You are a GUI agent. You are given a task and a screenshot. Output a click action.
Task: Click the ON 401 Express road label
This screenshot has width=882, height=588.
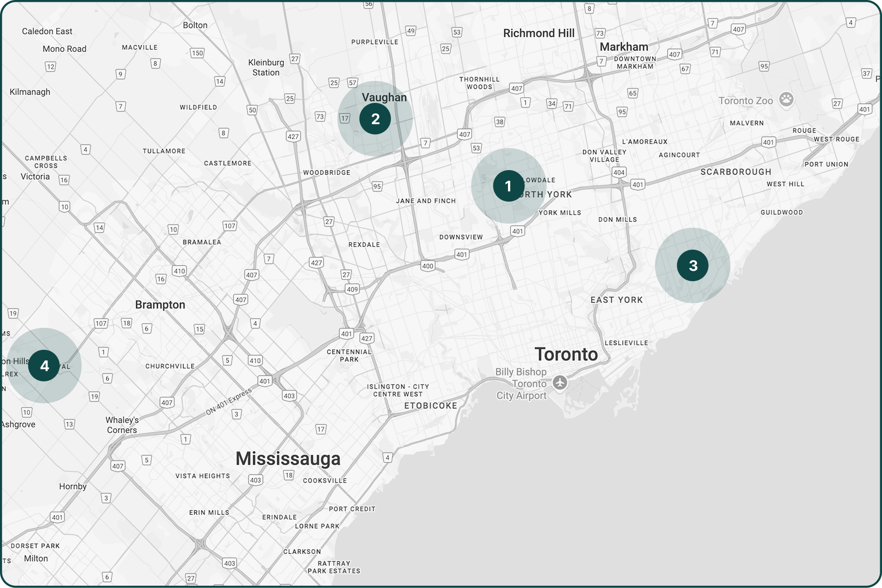point(229,401)
